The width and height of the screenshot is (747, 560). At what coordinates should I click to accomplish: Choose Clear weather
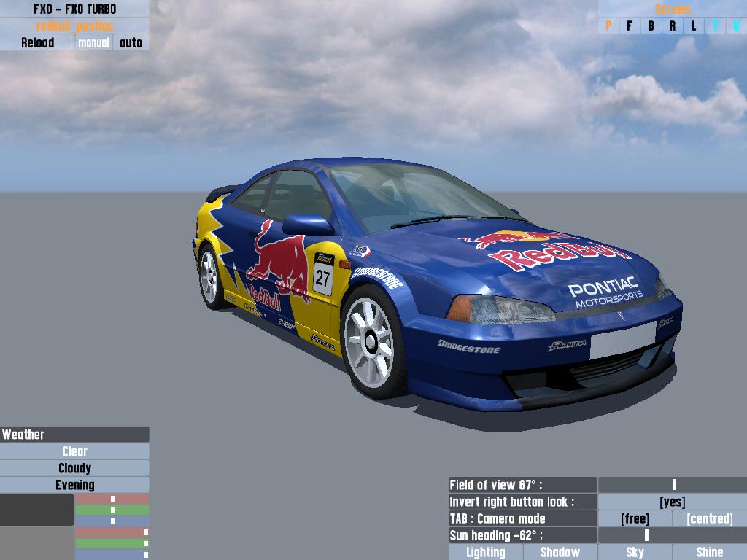coord(74,451)
